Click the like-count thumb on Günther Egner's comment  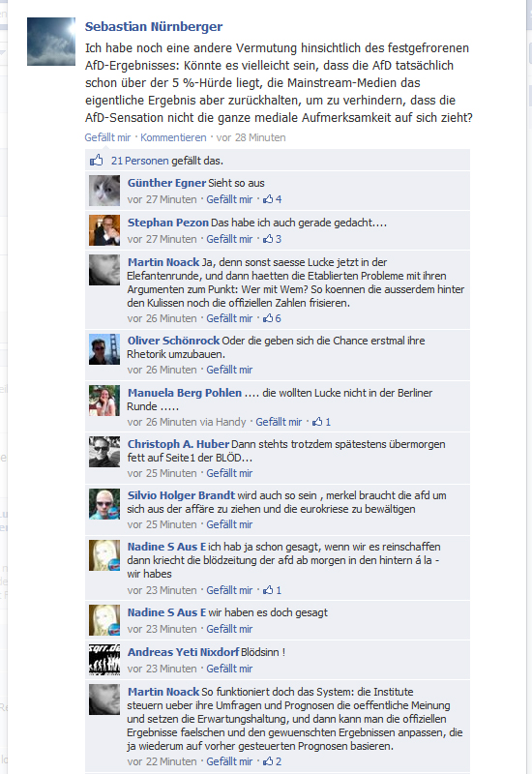pyautogui.click(x=268, y=199)
